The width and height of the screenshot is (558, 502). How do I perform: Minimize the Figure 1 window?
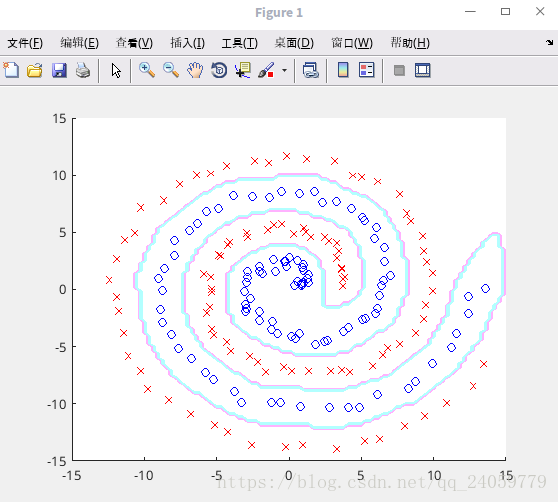pyautogui.click(x=470, y=12)
